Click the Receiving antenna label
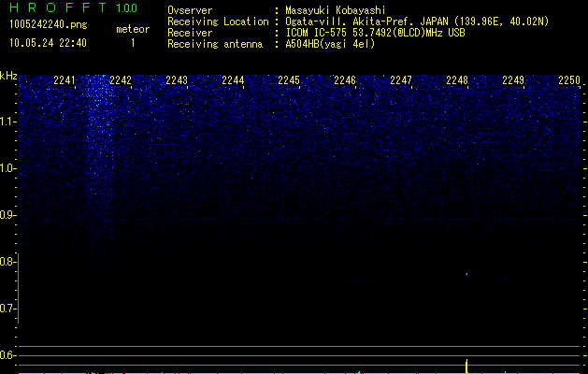 (215, 44)
